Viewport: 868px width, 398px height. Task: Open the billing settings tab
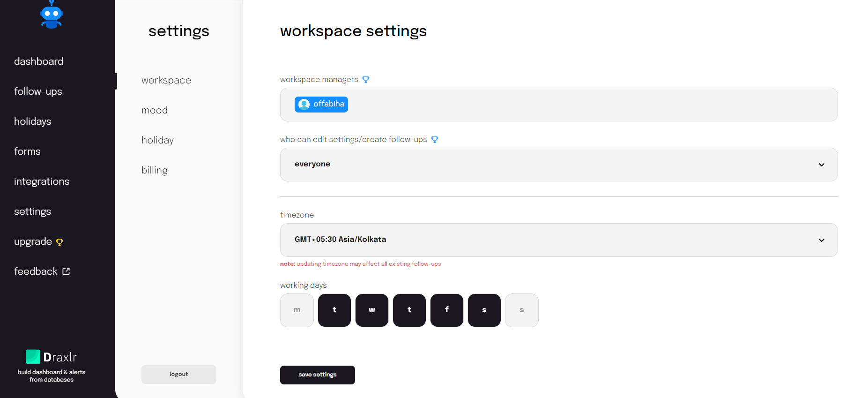point(155,170)
